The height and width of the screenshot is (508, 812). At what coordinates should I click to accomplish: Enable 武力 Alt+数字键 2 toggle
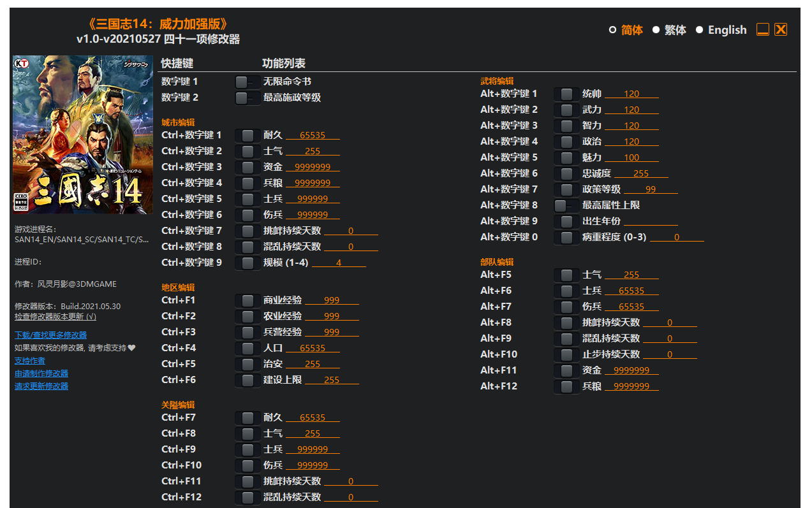click(566, 110)
